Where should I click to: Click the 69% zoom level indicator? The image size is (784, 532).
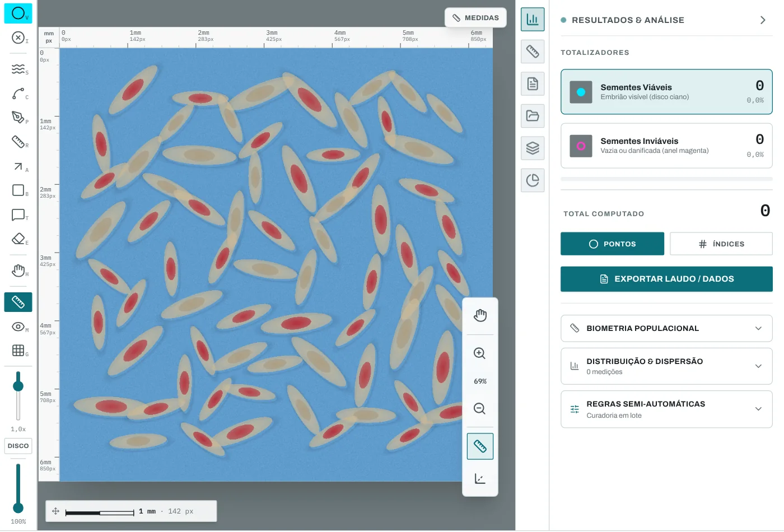480,381
